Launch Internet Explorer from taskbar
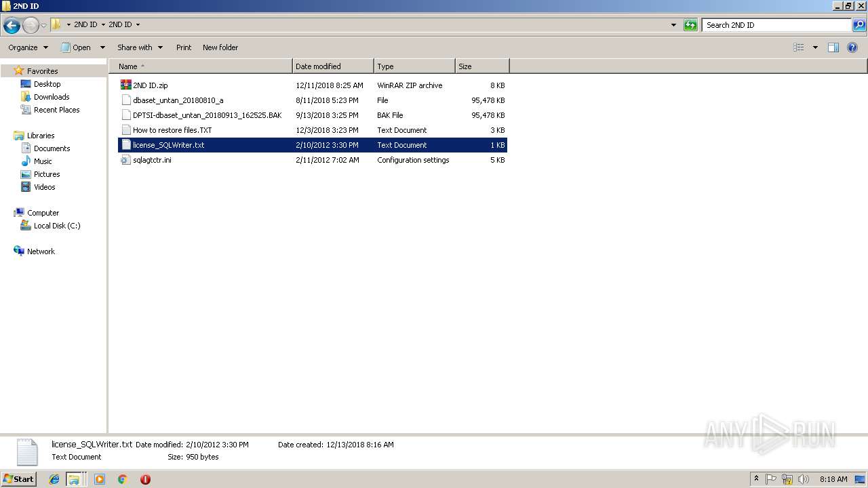 pos(54,479)
